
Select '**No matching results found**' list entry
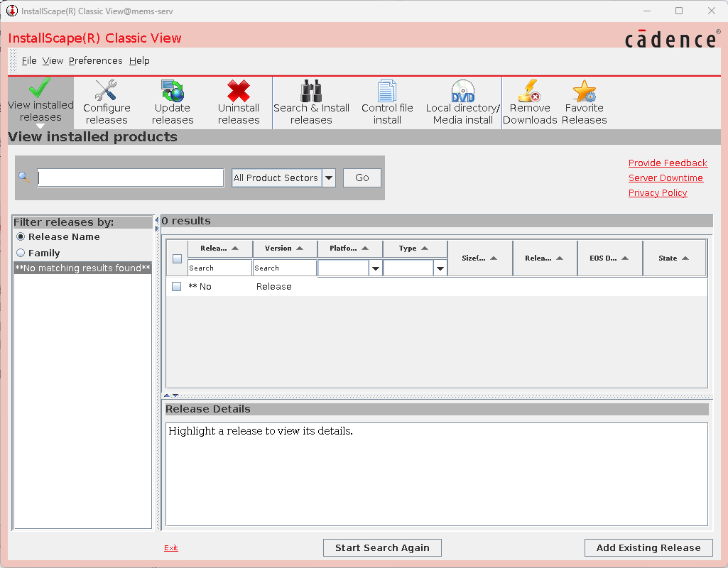coord(82,268)
